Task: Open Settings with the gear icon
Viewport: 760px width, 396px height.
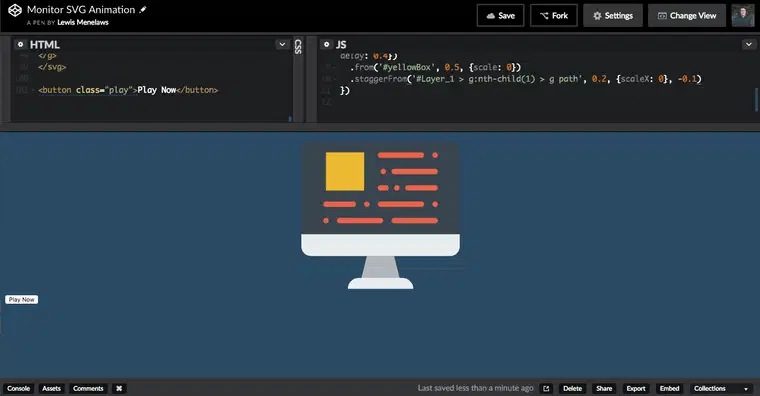Action: 613,16
